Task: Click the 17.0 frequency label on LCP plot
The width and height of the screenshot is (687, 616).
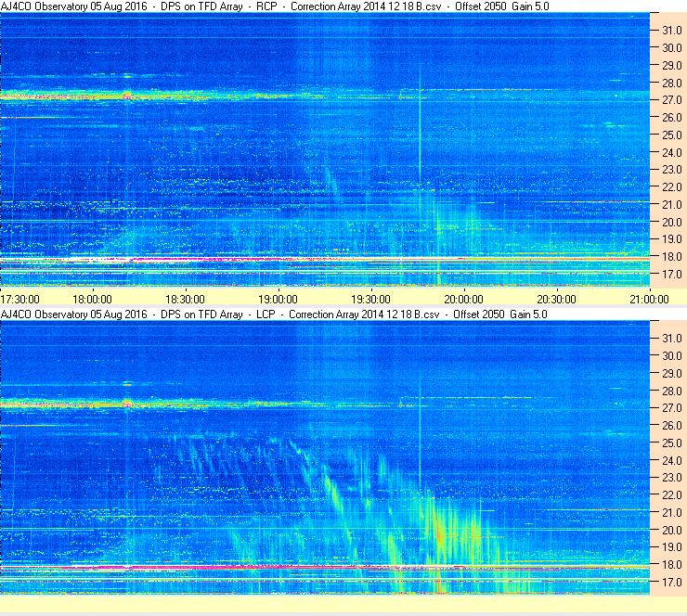Action: (672, 583)
